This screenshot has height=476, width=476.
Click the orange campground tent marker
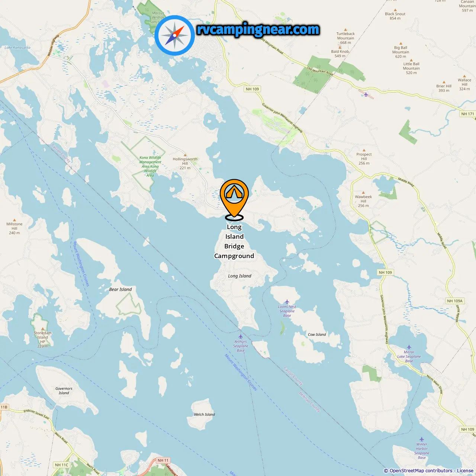[234, 199]
